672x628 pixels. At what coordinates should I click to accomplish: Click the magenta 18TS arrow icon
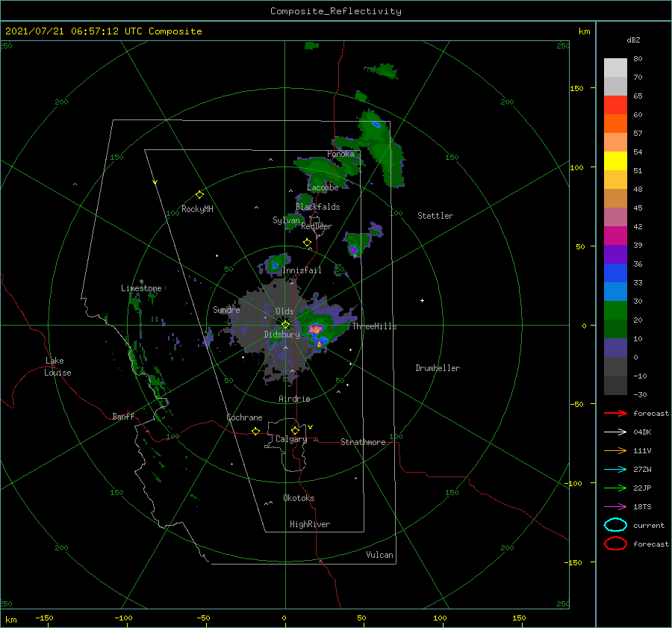point(615,507)
